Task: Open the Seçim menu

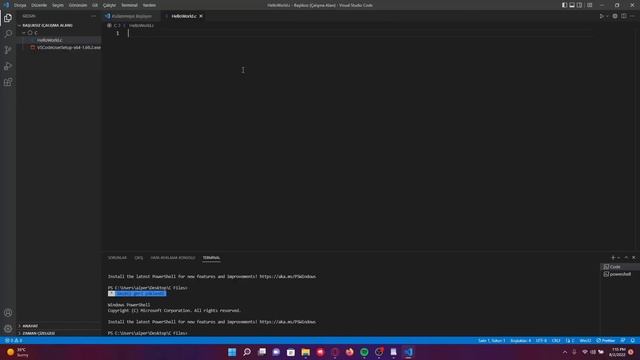Action: tap(58, 5)
